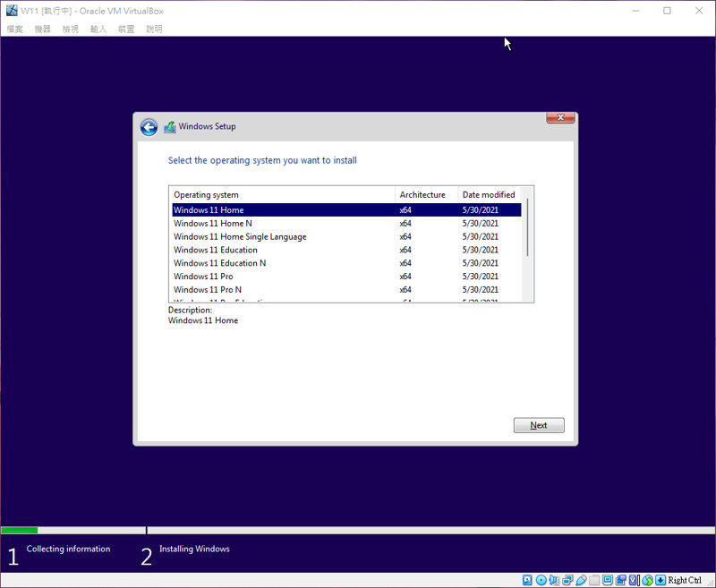Click the display settings indicator icon

click(x=608, y=580)
